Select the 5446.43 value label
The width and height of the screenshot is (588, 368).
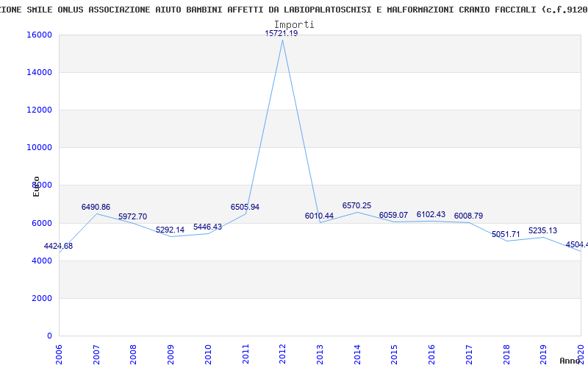207,227
